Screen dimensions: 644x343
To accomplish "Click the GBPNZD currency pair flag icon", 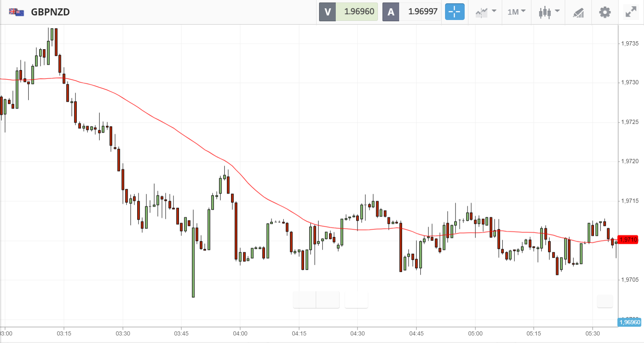I will pyautogui.click(x=16, y=12).
